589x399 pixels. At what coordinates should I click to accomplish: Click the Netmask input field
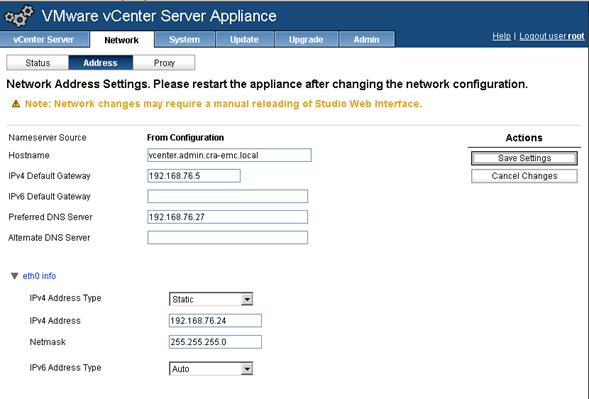pyautogui.click(x=215, y=342)
